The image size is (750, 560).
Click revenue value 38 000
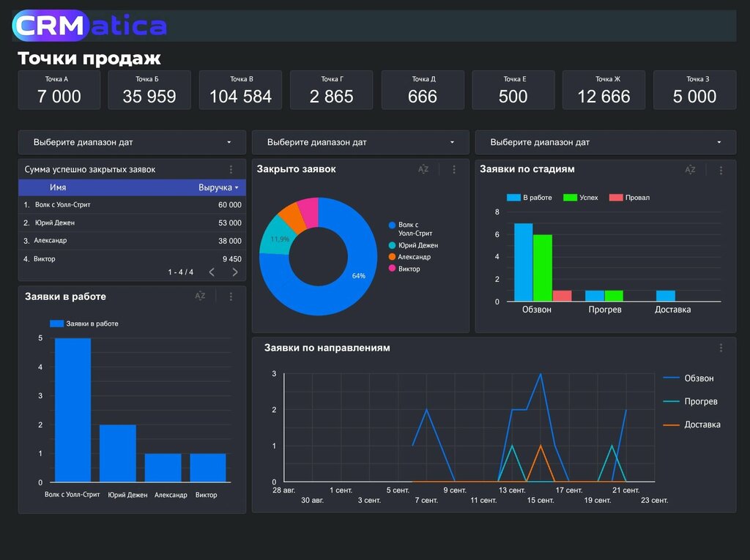[x=229, y=241]
